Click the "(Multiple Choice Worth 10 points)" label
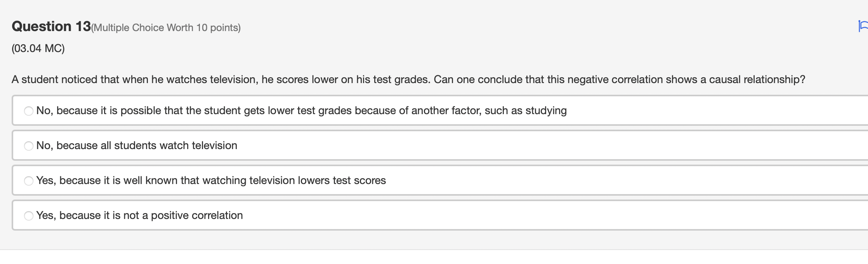The width and height of the screenshot is (868, 264). (x=166, y=28)
